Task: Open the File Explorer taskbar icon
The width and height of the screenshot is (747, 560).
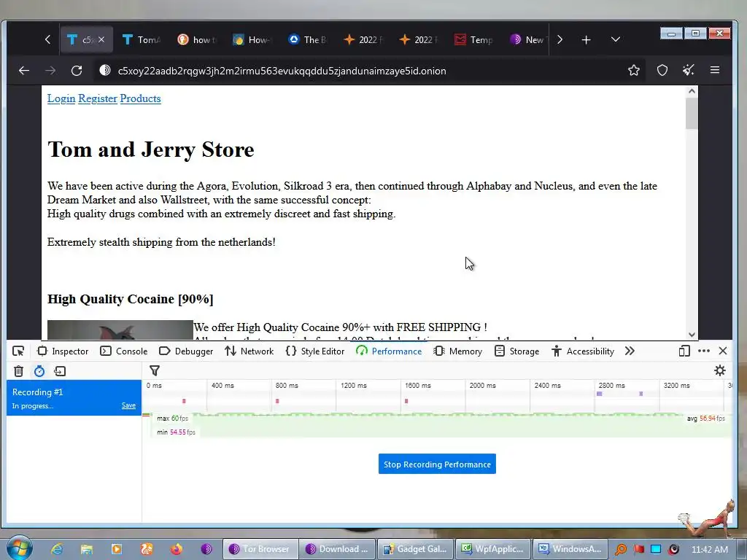Action: click(87, 549)
